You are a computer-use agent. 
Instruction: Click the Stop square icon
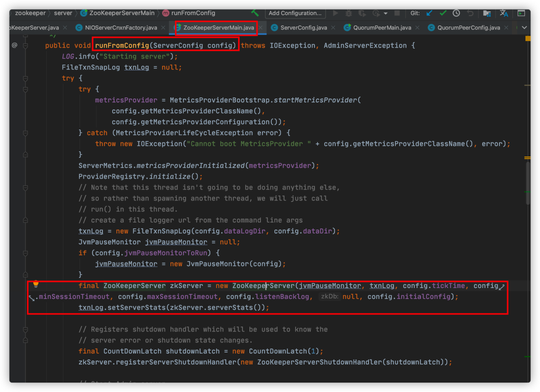tap(396, 13)
